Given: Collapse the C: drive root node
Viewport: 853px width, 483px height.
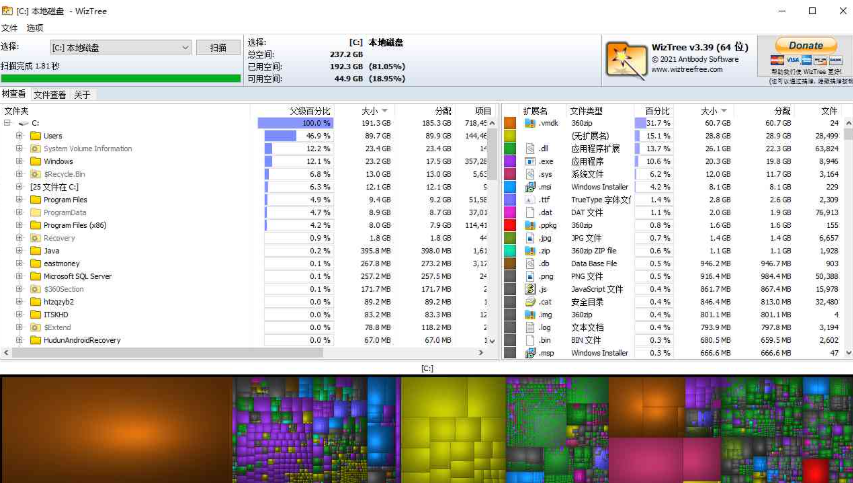Looking at the screenshot, I should [x=7, y=123].
